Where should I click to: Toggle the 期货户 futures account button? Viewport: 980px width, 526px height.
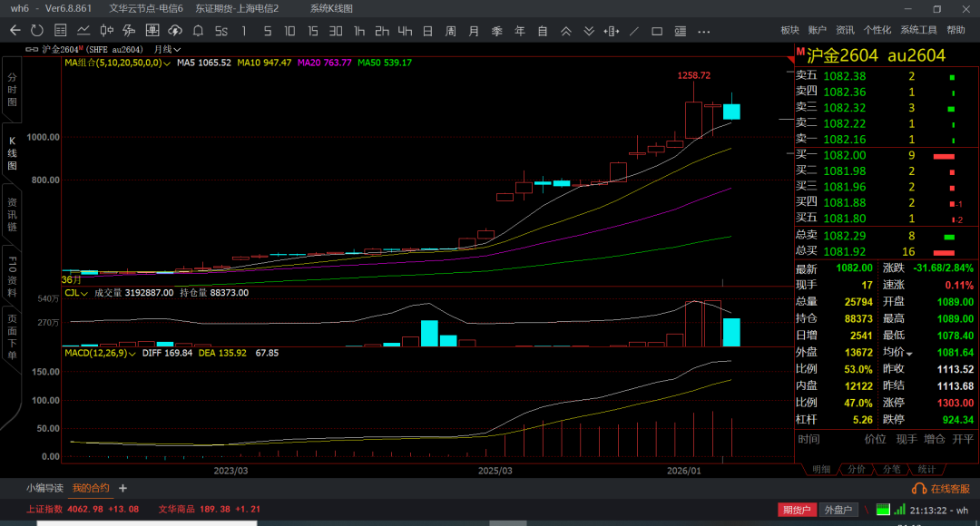coord(796,510)
